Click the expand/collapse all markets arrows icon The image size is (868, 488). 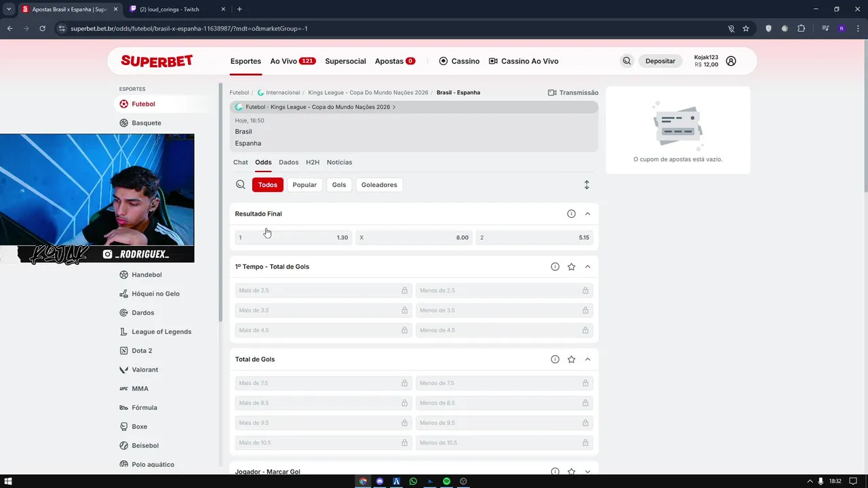(587, 184)
